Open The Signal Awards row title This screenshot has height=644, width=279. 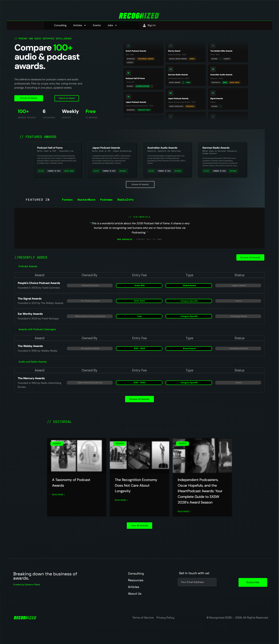pyautogui.click(x=30, y=298)
